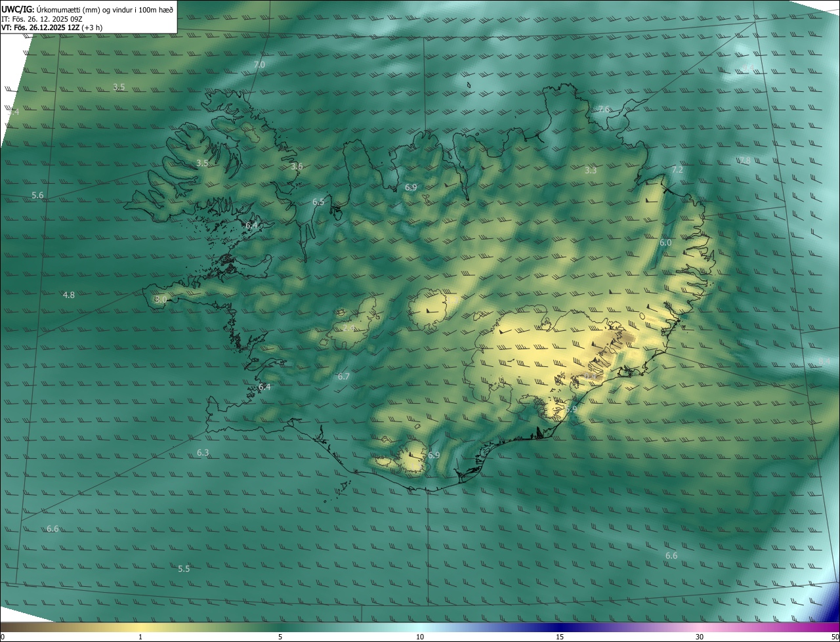
Task: Click the 7.0 value label
Action: pos(259,64)
